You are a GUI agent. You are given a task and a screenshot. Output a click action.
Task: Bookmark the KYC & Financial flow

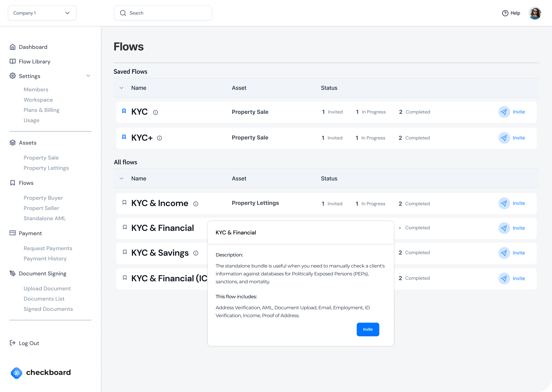pos(125,227)
